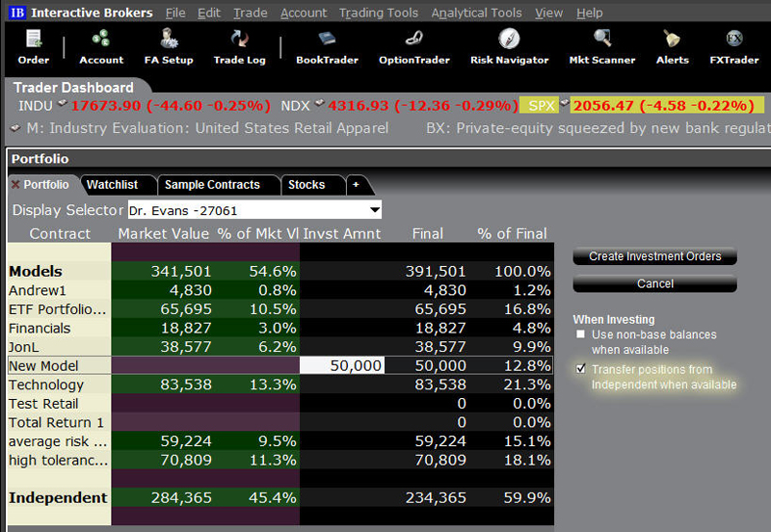Open the SPX ticker dropdown arrow
The width and height of the screenshot is (771, 532).
tap(565, 103)
